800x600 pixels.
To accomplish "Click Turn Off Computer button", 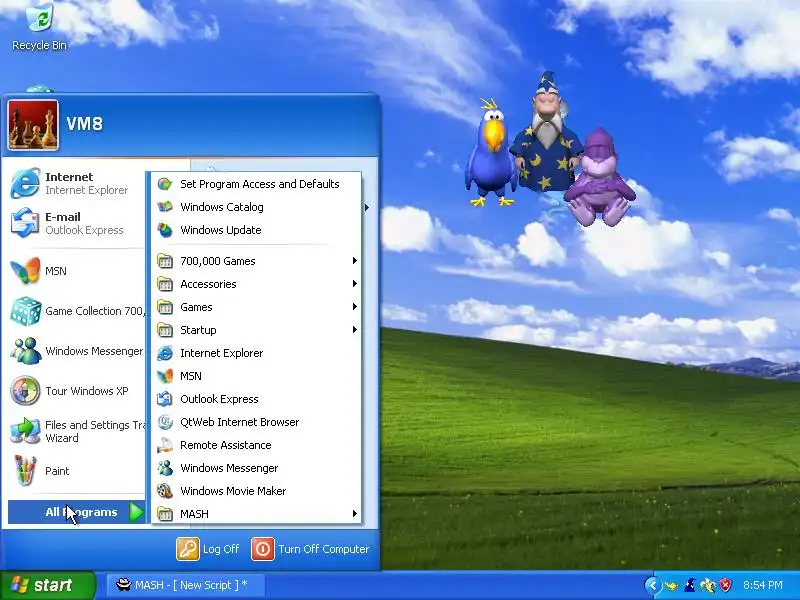I will coord(310,549).
